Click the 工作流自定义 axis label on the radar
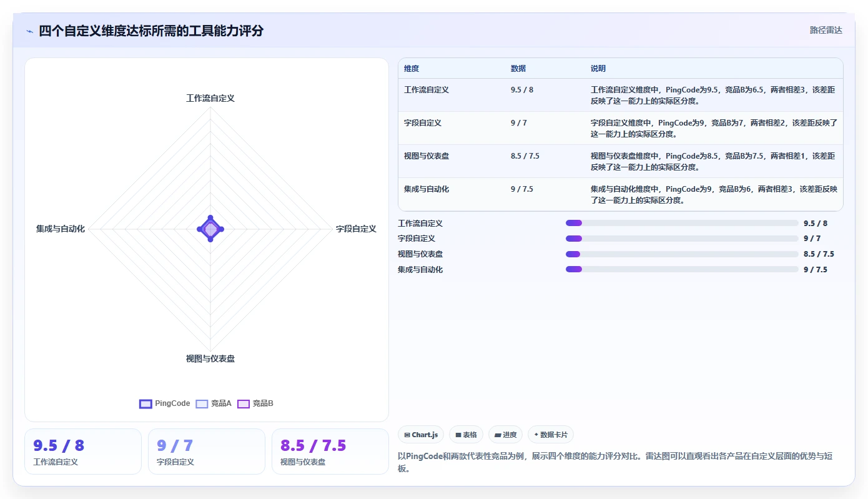Screen dimensions: 868x499 (x=210, y=99)
